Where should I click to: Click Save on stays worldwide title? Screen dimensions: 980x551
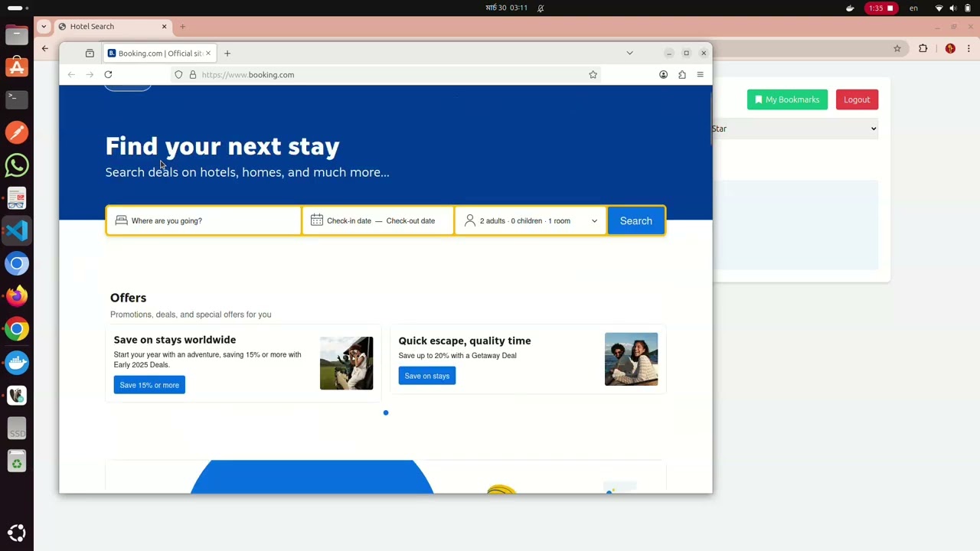175,340
